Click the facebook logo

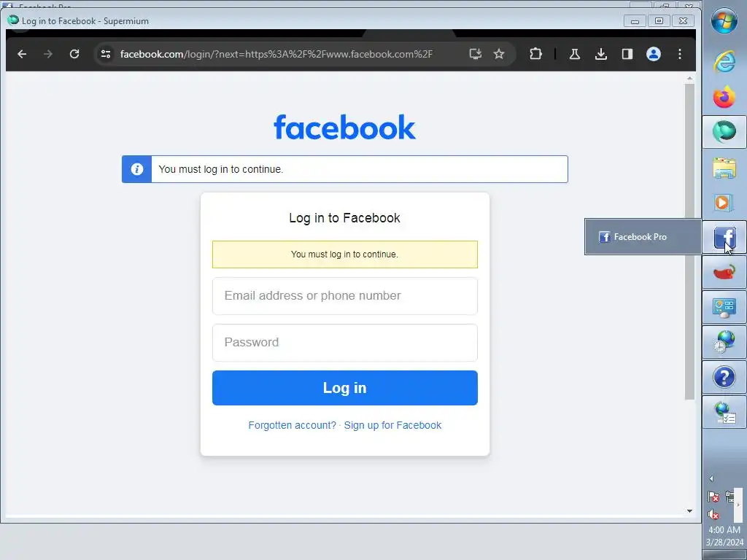pos(344,127)
